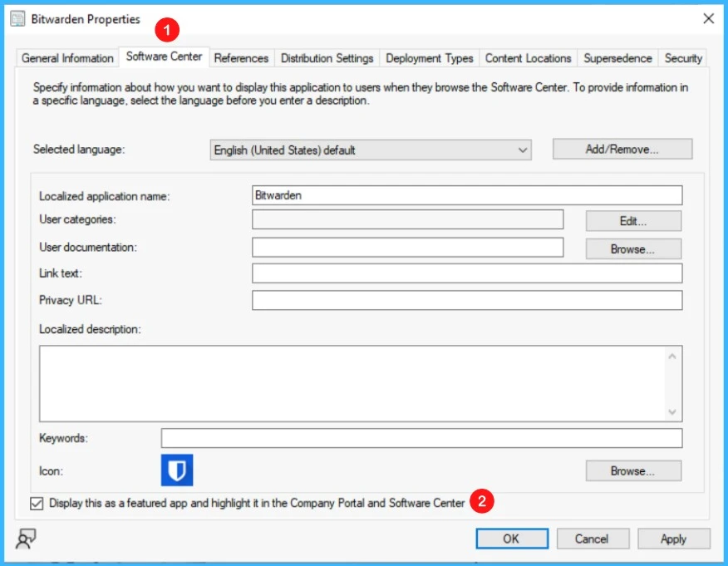The height and width of the screenshot is (566, 728).
Task: Click the description scrollbar down arrow
Action: tap(671, 411)
